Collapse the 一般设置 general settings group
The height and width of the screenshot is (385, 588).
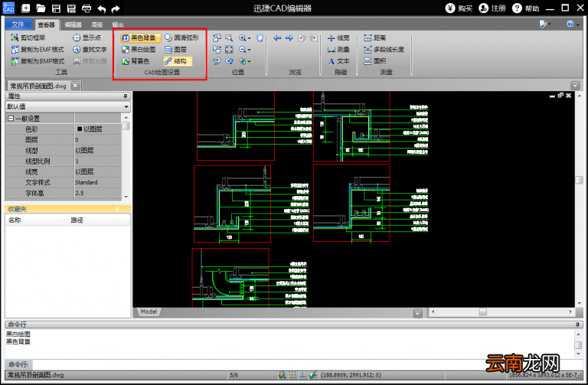click(x=11, y=119)
